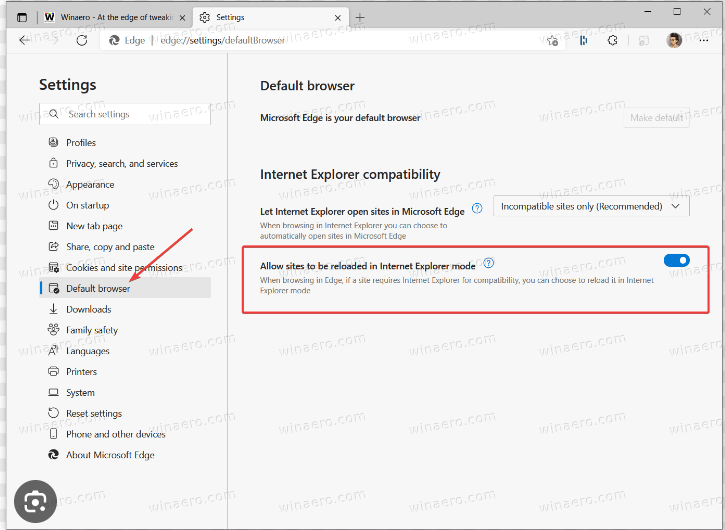Screen dimensions: 725x530
Task: Click the Privacy lock icon in the sidebar
Action: tap(54, 163)
